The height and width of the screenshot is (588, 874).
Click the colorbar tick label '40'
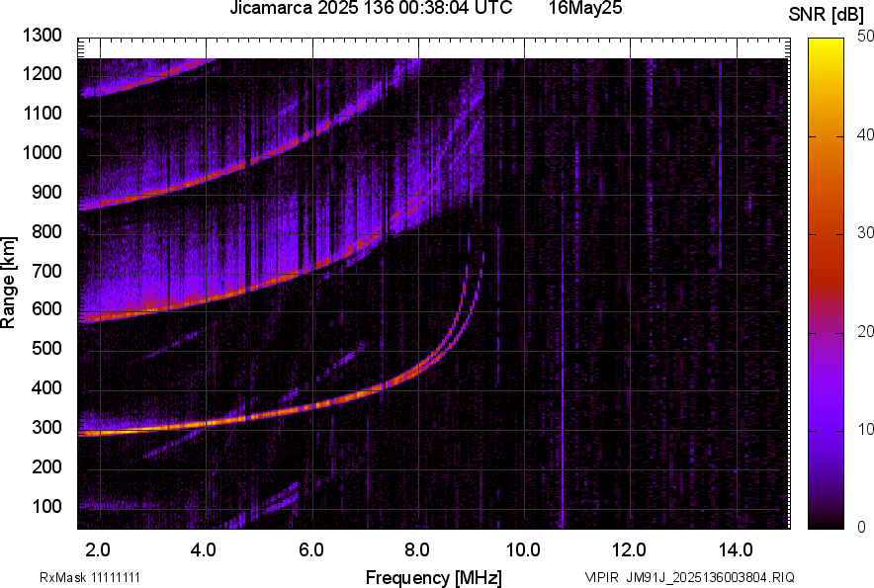pos(865,134)
